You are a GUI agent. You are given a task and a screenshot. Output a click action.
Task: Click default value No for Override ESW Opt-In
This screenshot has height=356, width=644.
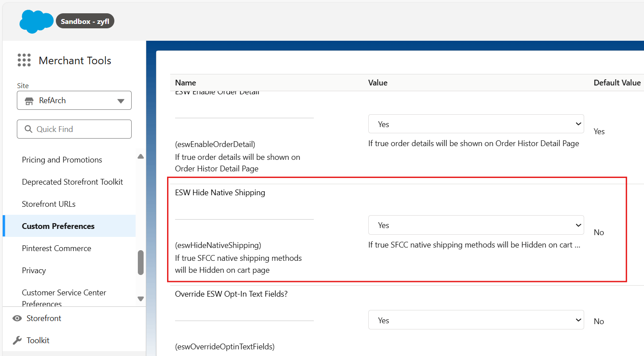pyautogui.click(x=599, y=321)
